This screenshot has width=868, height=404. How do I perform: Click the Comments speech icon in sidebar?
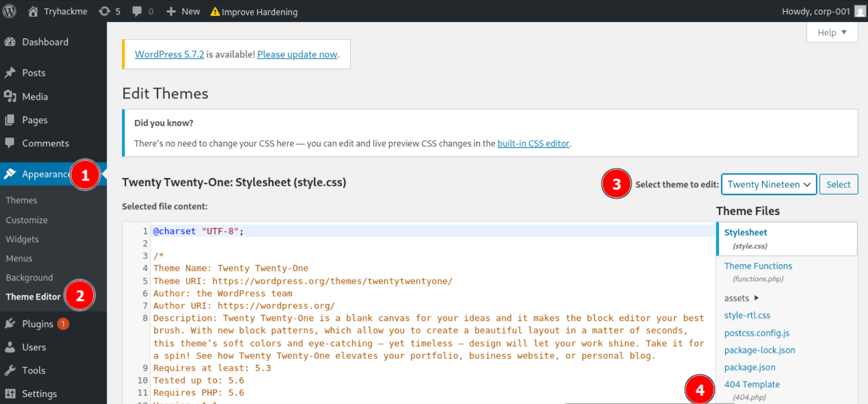pyautogui.click(x=10, y=143)
